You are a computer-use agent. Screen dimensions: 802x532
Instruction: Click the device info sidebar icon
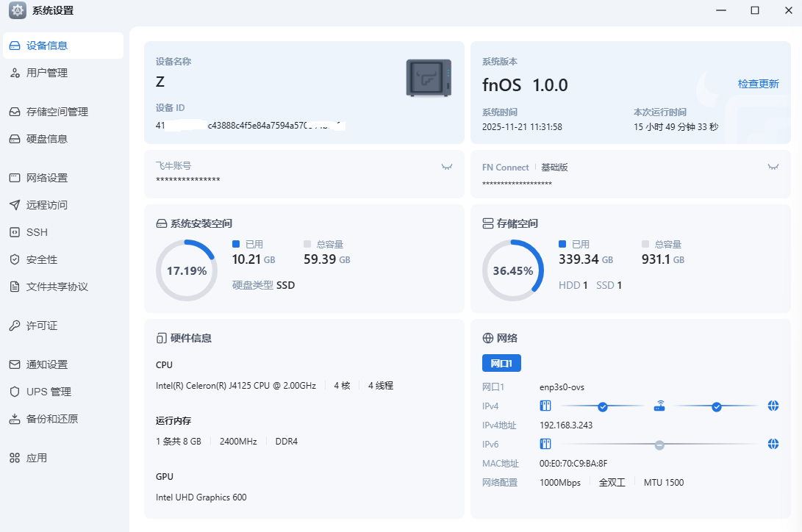[15, 46]
